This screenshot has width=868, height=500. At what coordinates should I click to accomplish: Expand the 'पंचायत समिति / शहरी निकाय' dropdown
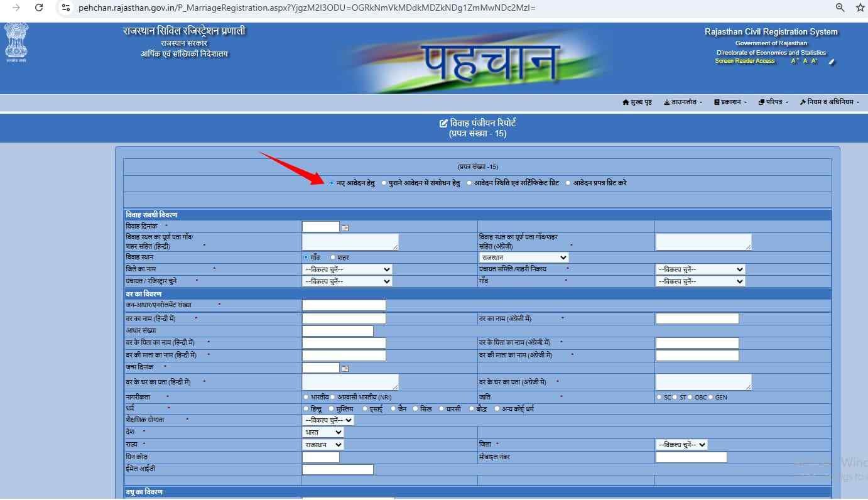click(x=700, y=269)
